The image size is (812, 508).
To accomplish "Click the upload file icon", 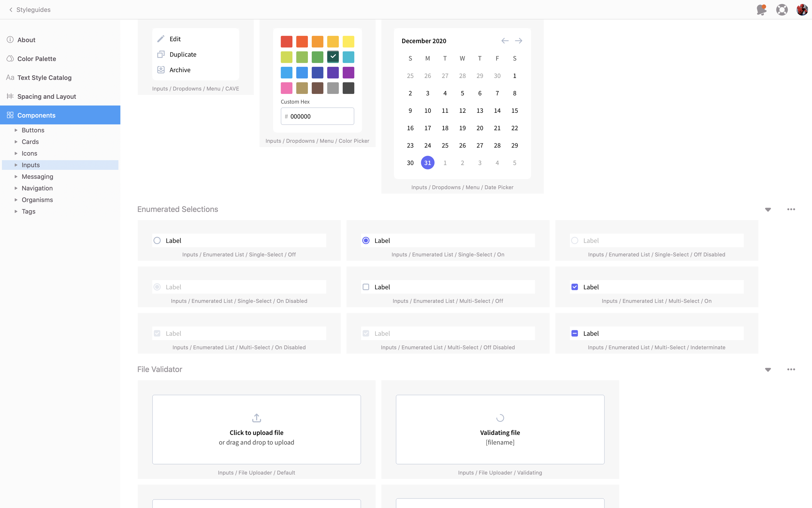I will [257, 418].
